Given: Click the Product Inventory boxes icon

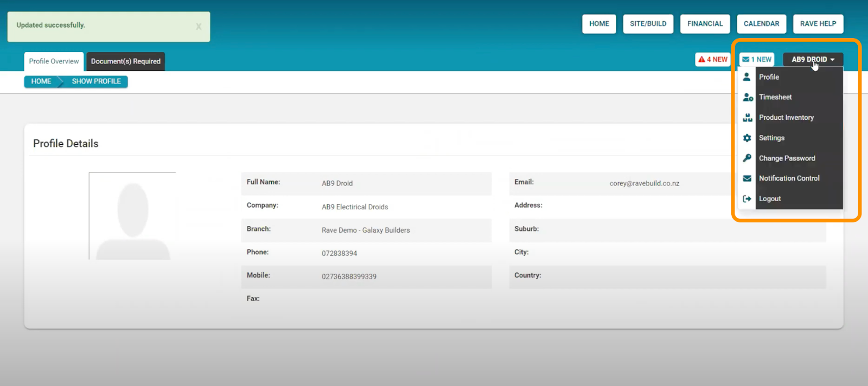Looking at the screenshot, I should (747, 118).
